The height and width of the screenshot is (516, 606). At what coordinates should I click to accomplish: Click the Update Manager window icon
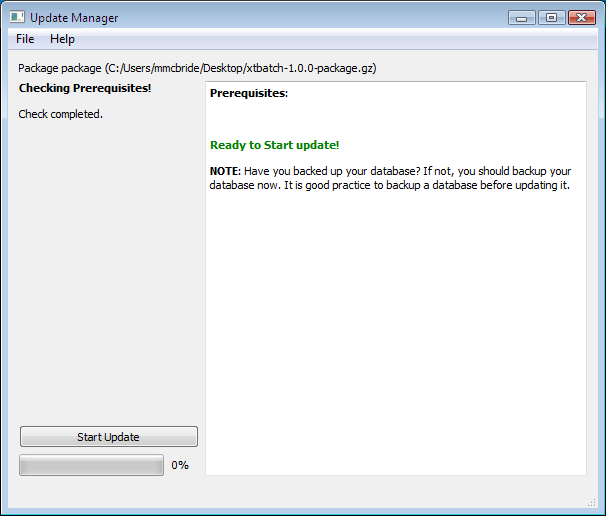[17, 17]
